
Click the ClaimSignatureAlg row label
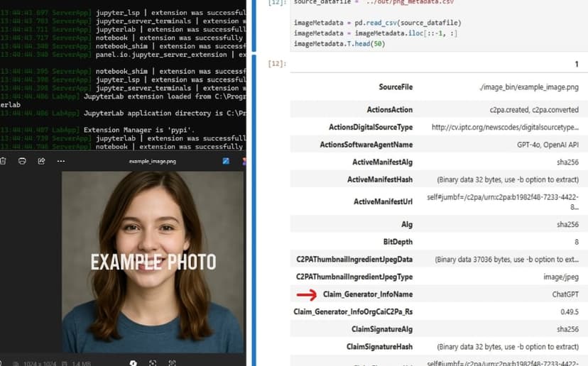tap(382, 329)
